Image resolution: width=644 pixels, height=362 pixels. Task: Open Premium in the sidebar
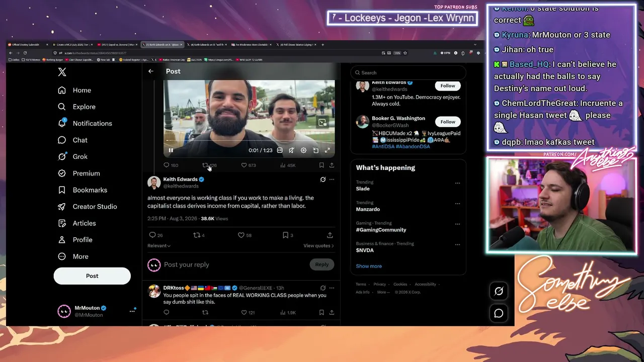[x=79, y=173]
